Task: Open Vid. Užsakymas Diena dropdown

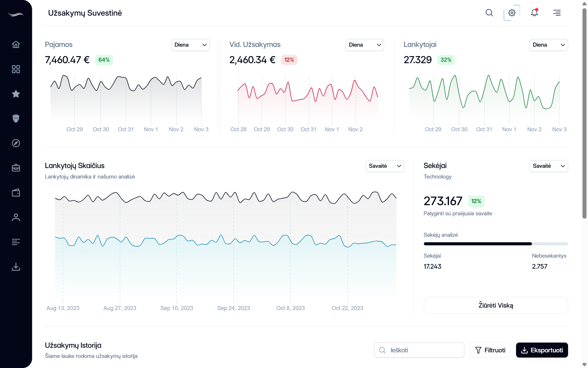Action: point(364,45)
